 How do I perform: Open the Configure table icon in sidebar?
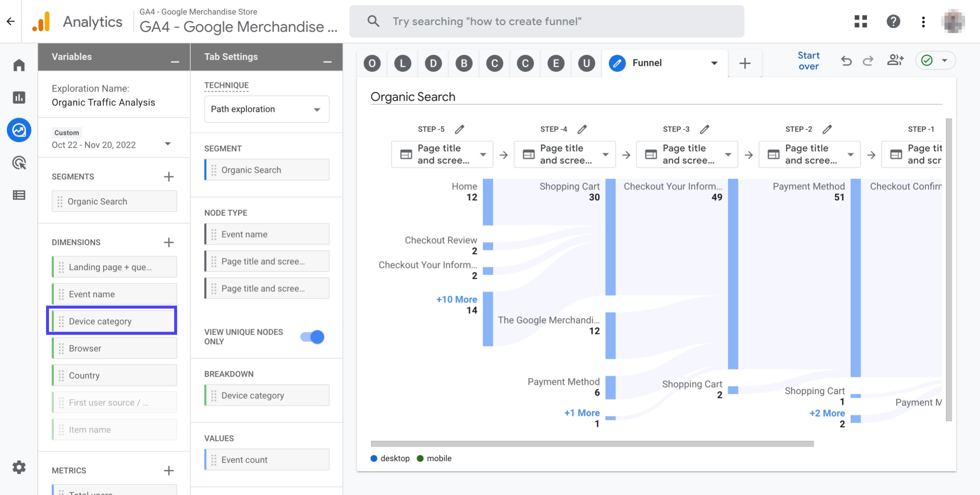click(x=19, y=195)
